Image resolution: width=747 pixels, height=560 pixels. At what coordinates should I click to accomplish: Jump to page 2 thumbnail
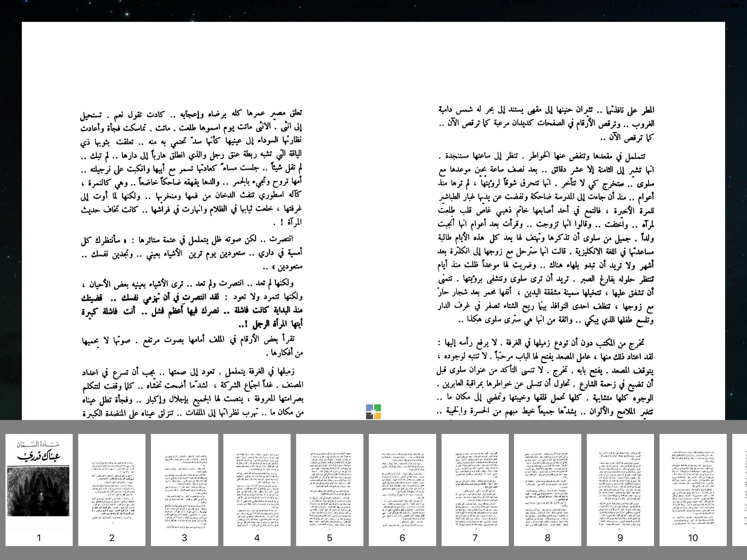pyautogui.click(x=112, y=490)
